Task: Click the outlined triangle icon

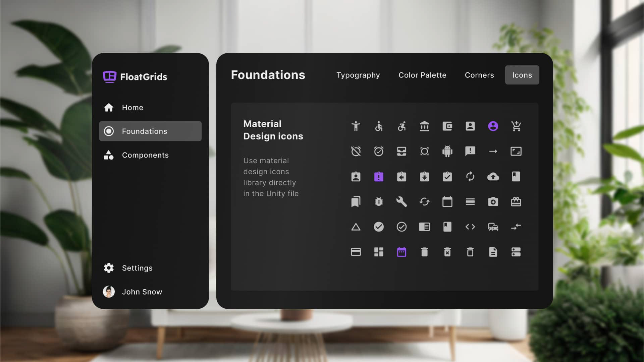Action: pyautogui.click(x=356, y=227)
